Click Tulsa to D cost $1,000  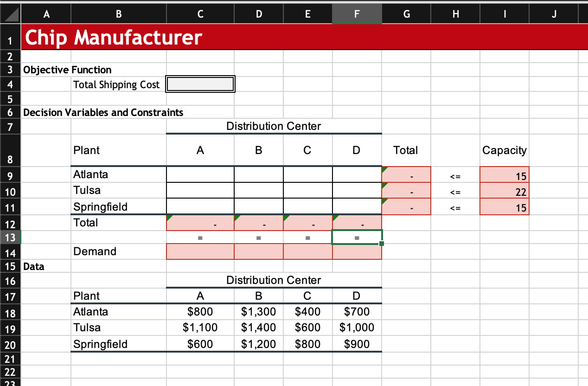357,328
